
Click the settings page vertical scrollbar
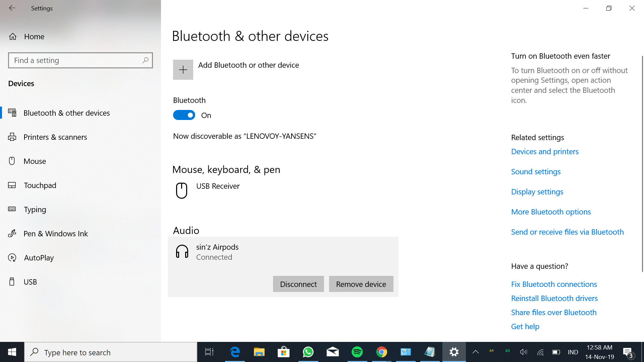point(642,164)
